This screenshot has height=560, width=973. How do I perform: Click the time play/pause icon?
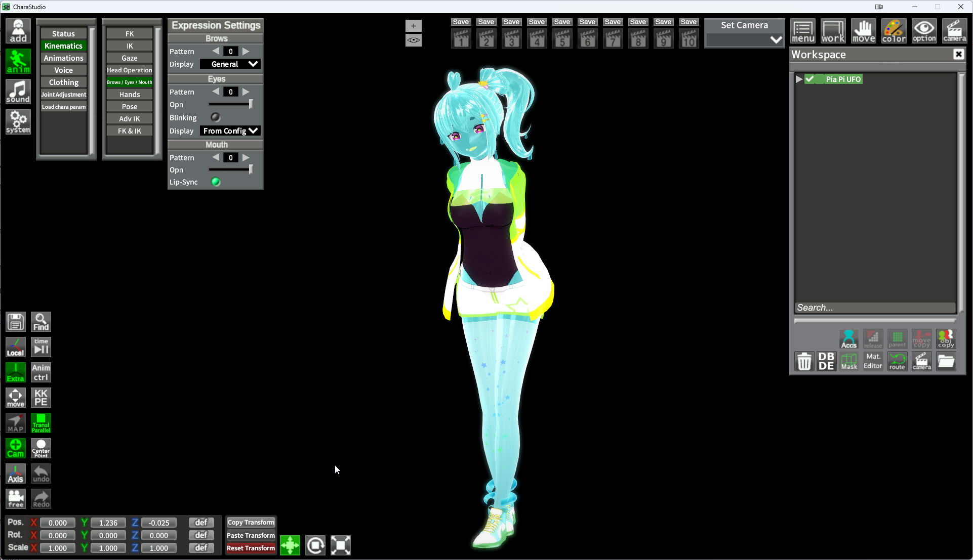coord(41,347)
